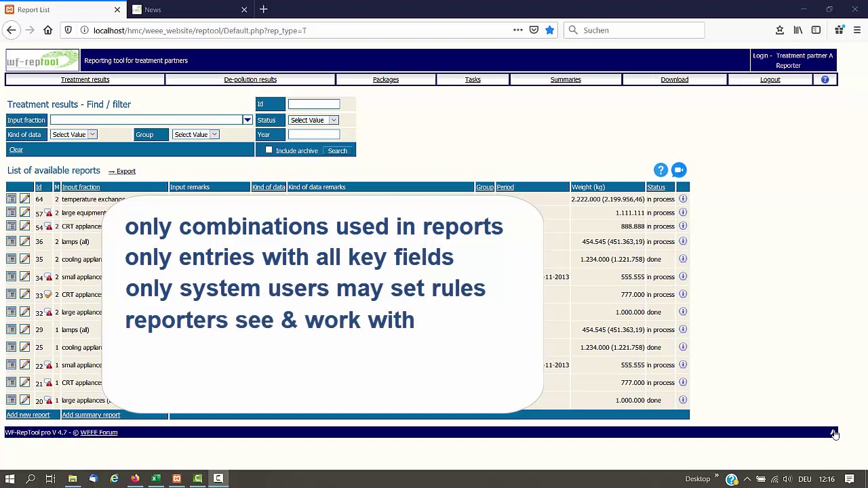
Task: Open Excel from the taskbar
Action: tap(156, 479)
